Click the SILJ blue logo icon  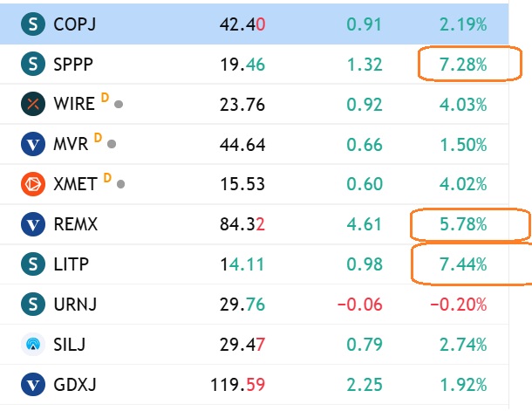point(33,344)
